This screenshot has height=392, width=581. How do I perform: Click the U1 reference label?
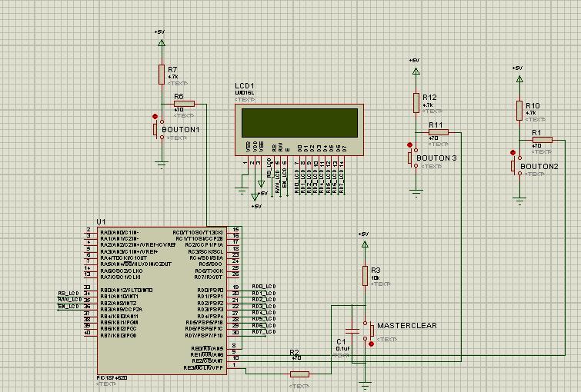click(x=101, y=221)
